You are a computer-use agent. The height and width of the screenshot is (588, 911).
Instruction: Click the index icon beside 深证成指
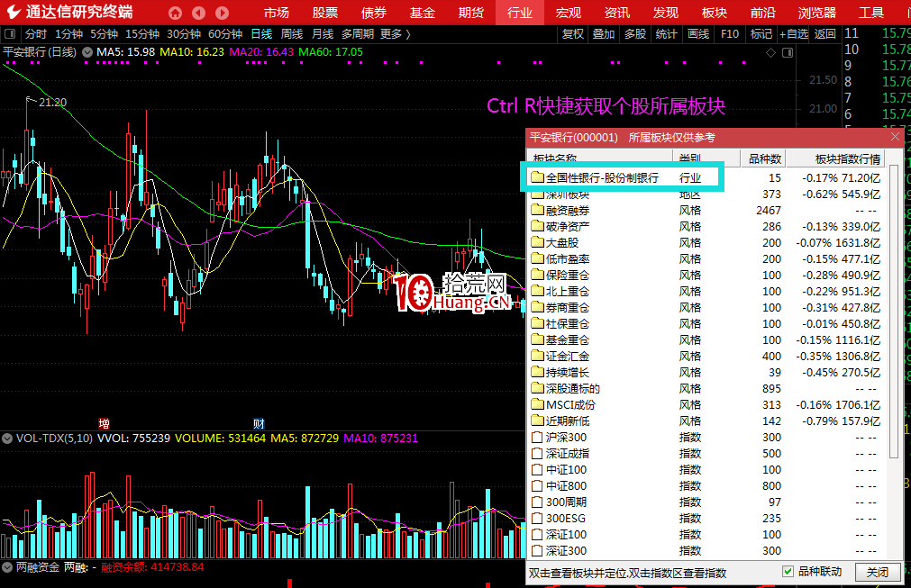click(x=537, y=453)
